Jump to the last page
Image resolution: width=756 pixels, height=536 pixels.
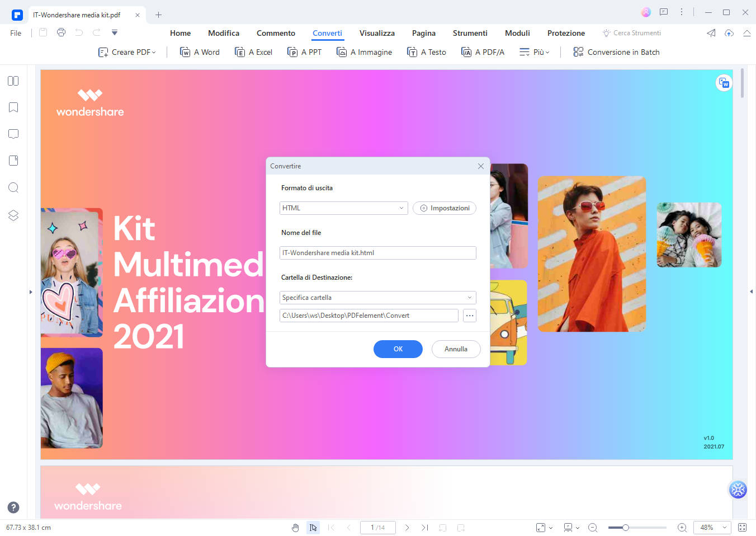(x=425, y=528)
